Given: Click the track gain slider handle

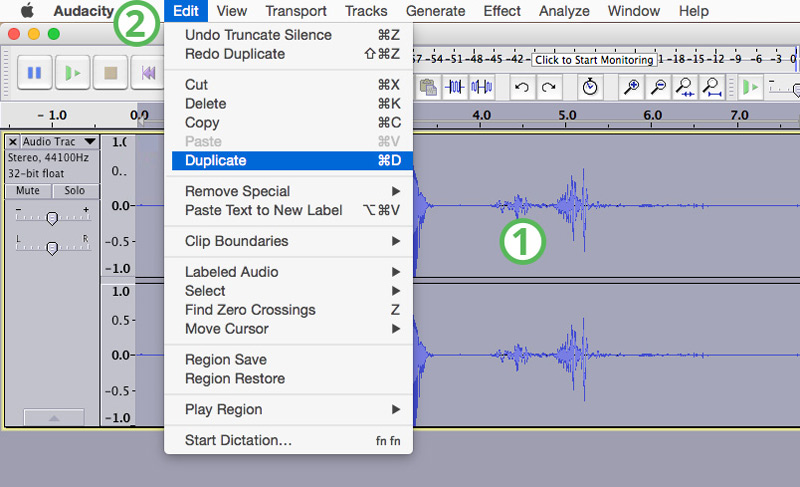Looking at the screenshot, I should click(x=52, y=218).
